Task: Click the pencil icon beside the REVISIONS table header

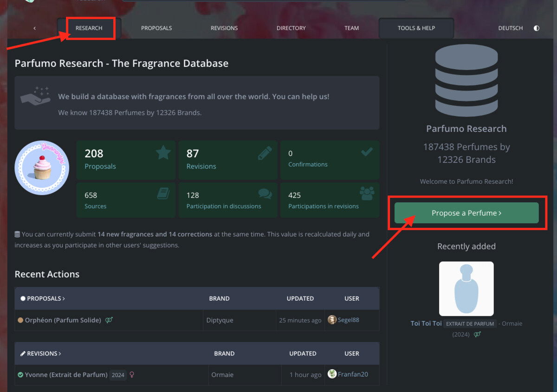Action: click(x=23, y=353)
